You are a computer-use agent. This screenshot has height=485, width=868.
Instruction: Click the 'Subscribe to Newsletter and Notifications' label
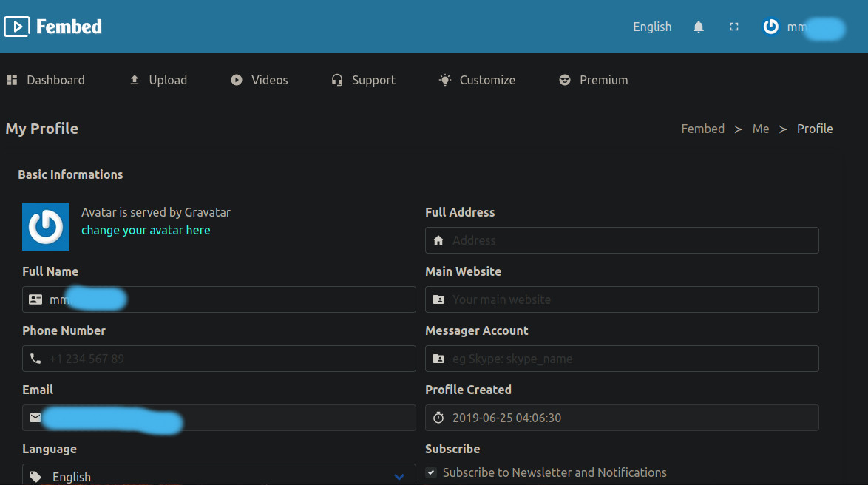click(x=555, y=473)
